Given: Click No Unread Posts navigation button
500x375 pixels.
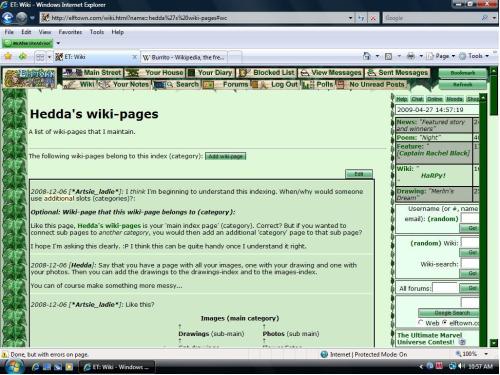Looking at the screenshot, I should (x=371, y=84).
